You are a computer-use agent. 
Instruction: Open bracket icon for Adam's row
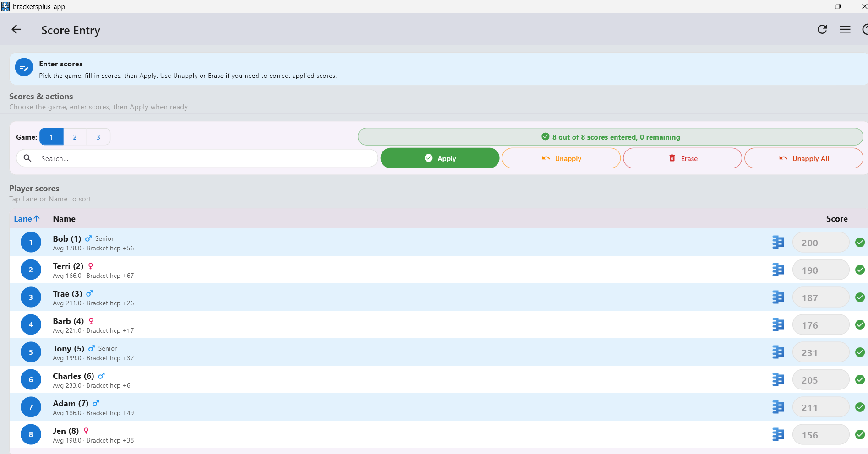tap(778, 407)
